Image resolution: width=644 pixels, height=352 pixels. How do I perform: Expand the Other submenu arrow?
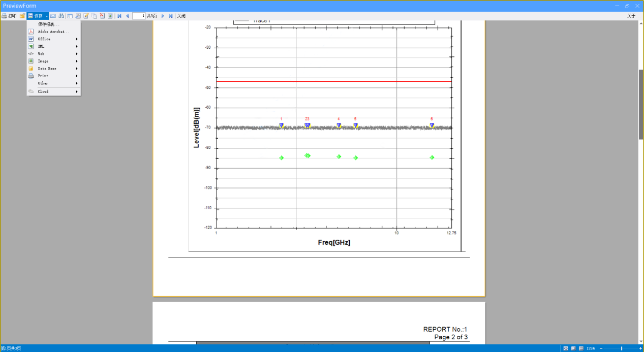(77, 83)
